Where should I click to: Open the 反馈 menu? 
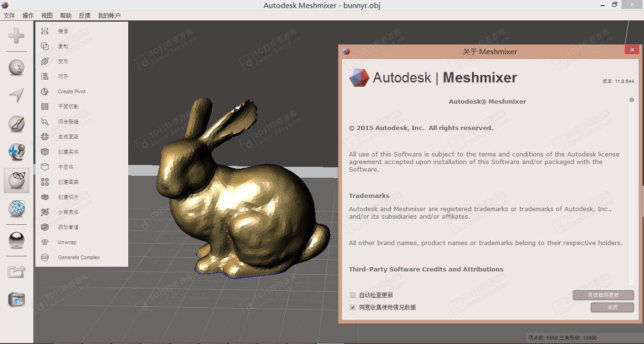coord(84,16)
